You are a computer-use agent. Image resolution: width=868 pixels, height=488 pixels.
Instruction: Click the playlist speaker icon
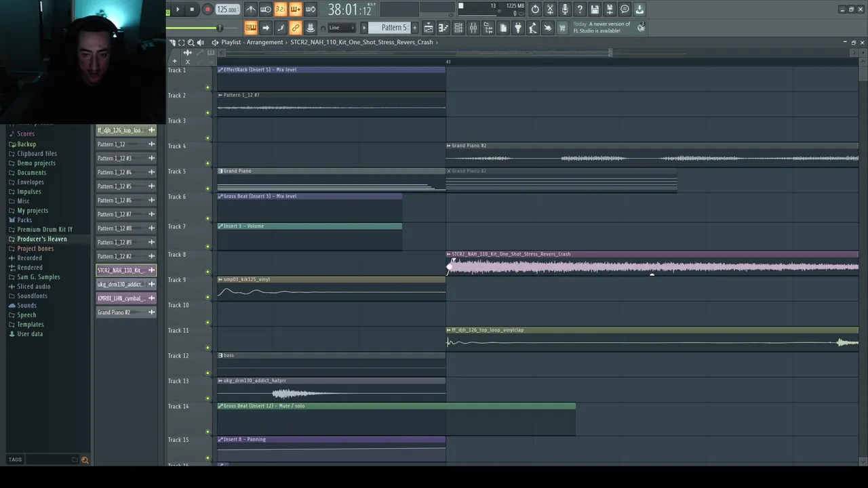[x=201, y=42]
